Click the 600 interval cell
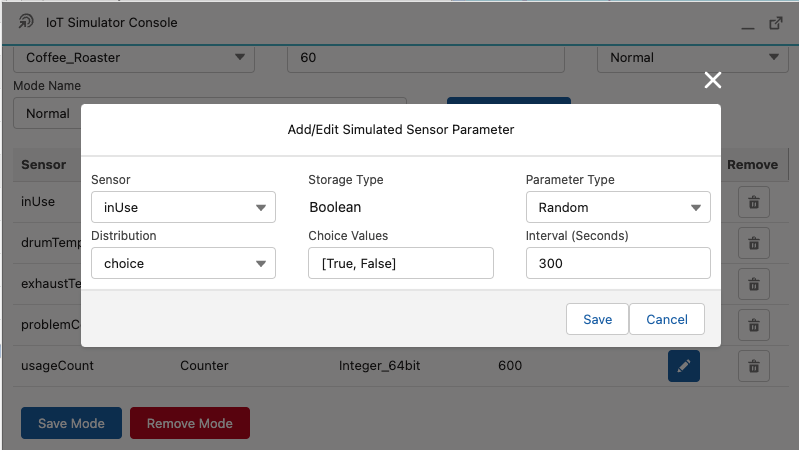This screenshot has width=799, height=450. [510, 365]
